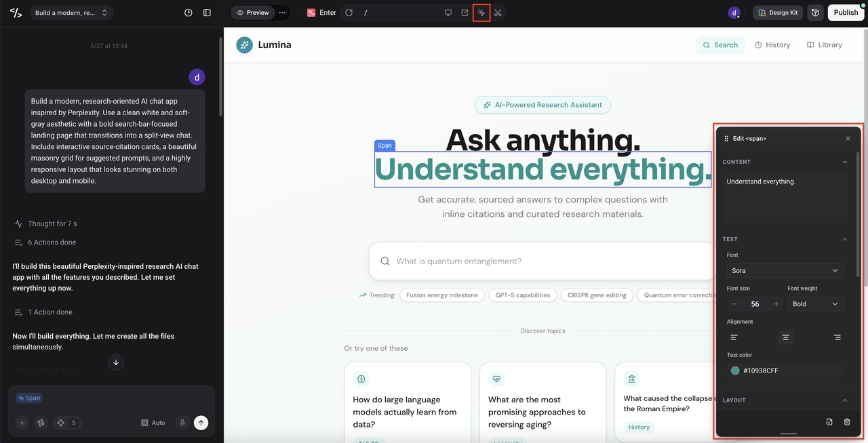Switch device view with the monitor icon

[x=448, y=13]
